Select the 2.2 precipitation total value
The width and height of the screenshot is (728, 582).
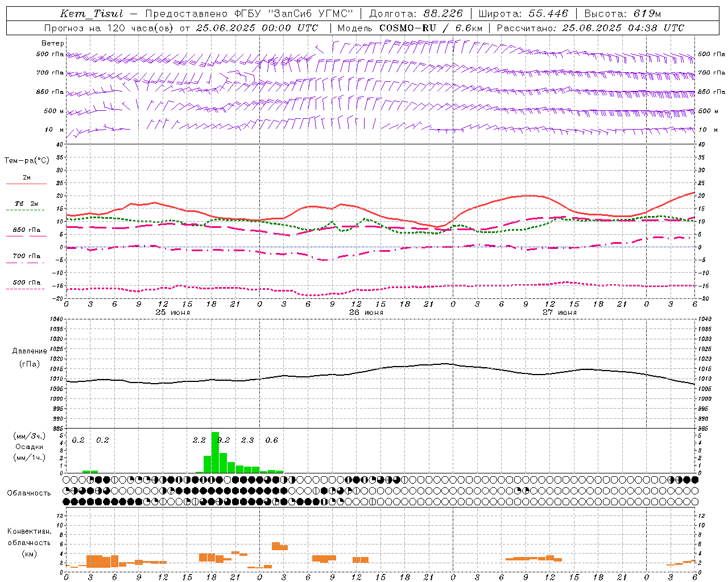coord(199,440)
